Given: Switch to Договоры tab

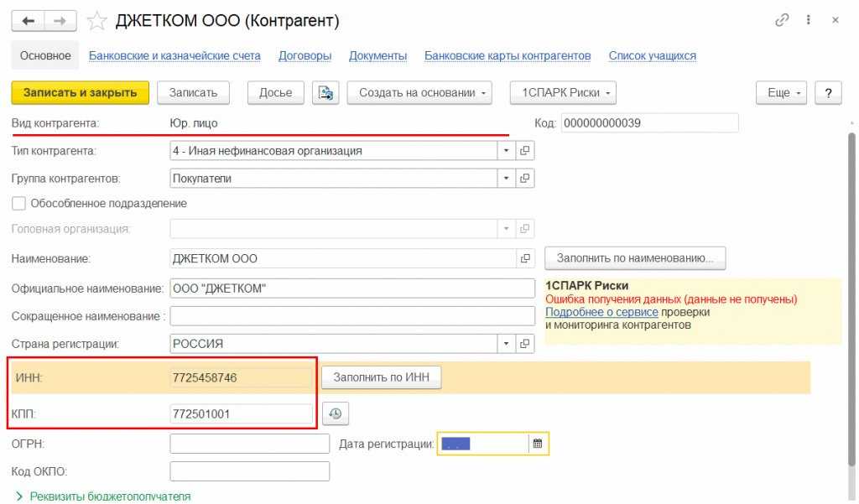Looking at the screenshot, I should tap(305, 56).
